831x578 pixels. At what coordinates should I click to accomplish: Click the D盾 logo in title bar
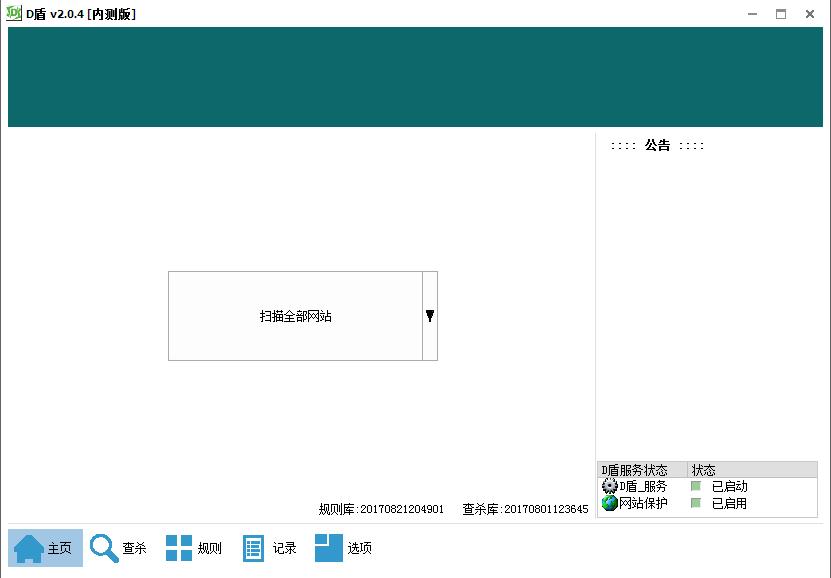pyautogui.click(x=14, y=13)
